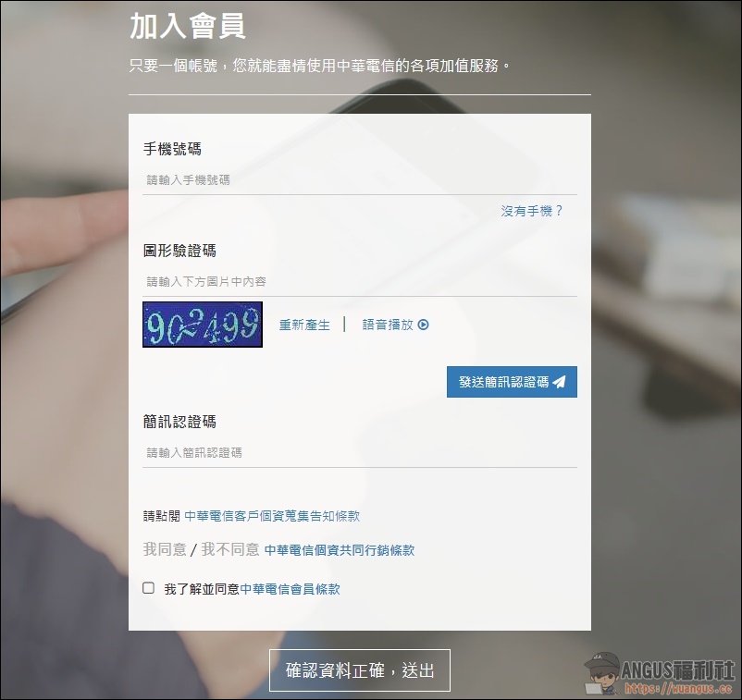Play audio captcha with 語音播放 text
Image resolution: width=742 pixels, height=700 pixels.
point(388,325)
